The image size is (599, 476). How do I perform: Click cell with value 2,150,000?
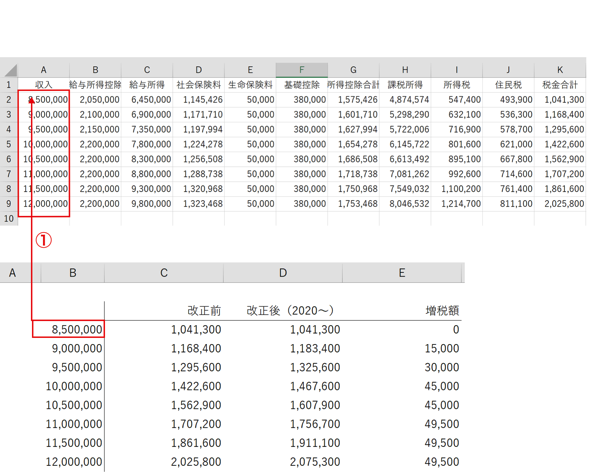pyautogui.click(x=96, y=130)
